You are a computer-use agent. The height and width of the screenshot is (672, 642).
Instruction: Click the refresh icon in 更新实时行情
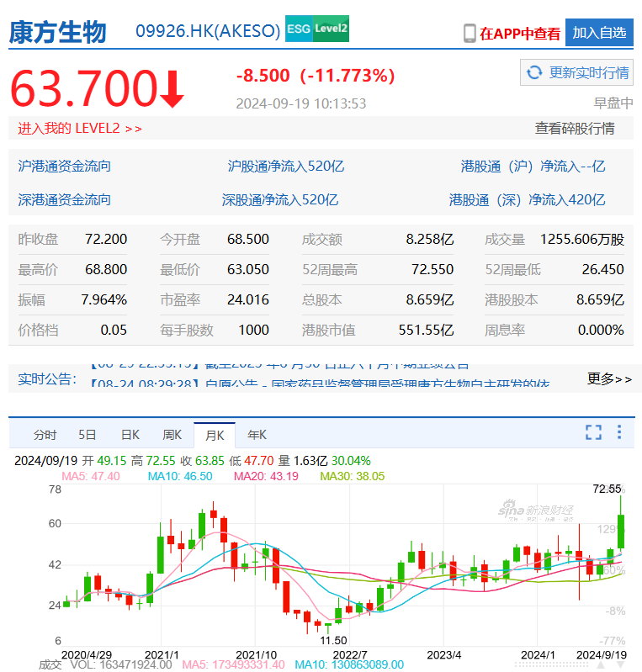pyautogui.click(x=534, y=72)
